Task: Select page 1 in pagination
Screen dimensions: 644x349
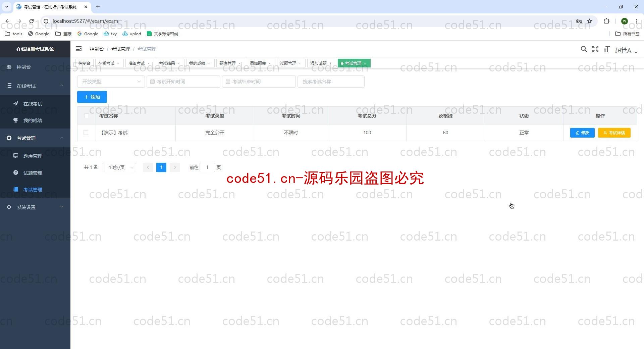Action: (x=161, y=167)
